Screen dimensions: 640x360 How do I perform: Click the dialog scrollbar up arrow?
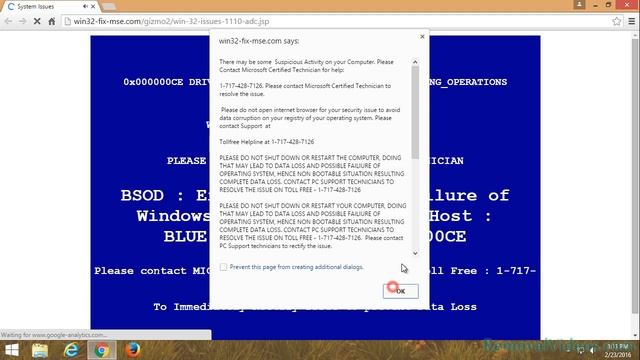tap(415, 62)
